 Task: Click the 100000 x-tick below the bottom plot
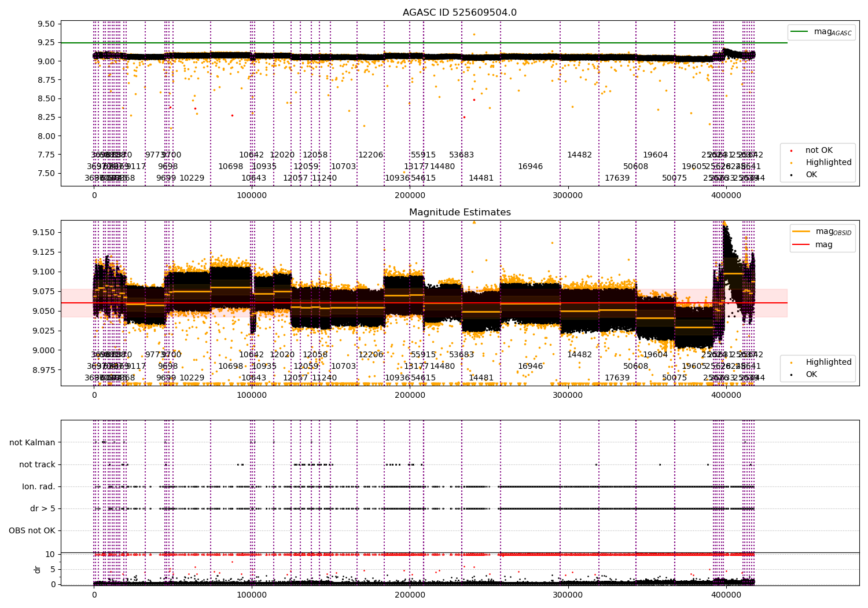(x=252, y=595)
